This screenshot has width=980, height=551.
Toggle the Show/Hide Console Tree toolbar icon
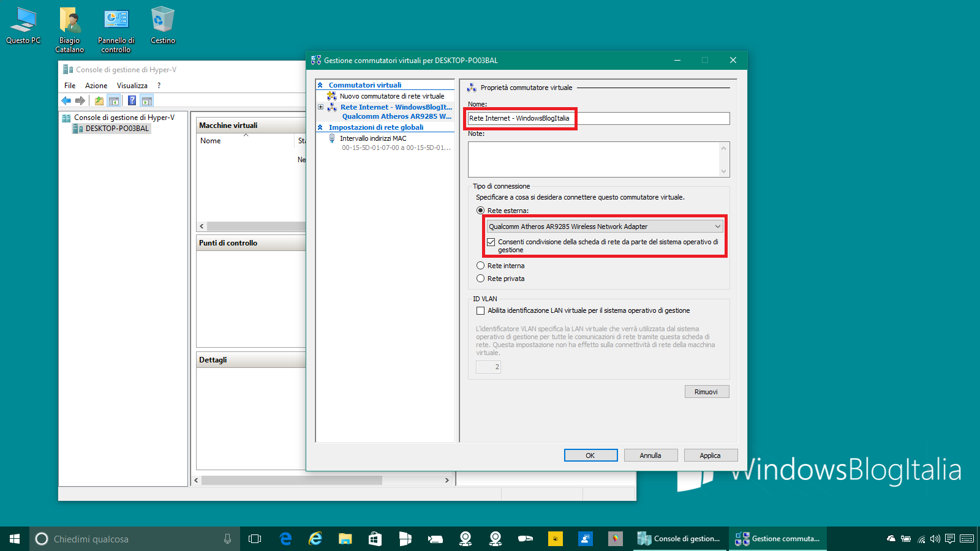coord(114,101)
